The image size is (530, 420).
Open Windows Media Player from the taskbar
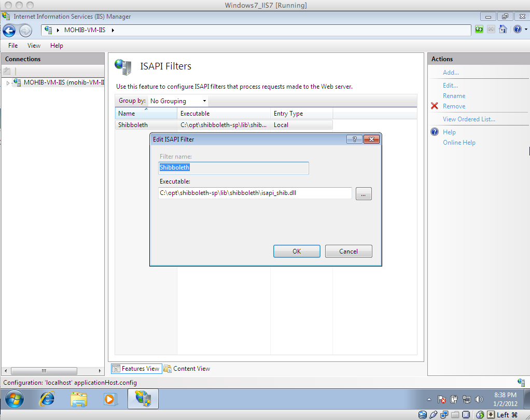click(x=110, y=399)
